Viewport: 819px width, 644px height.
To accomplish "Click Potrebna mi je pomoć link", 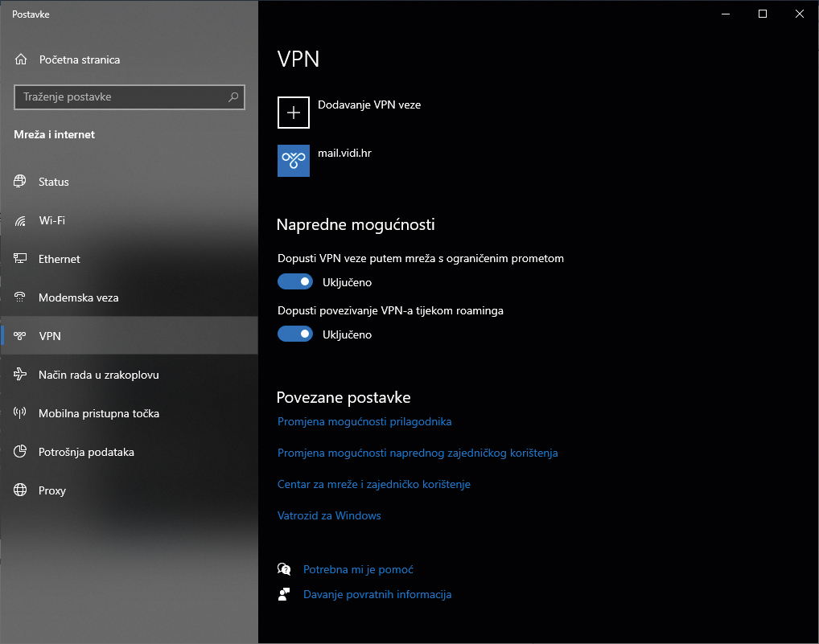I will 358,569.
